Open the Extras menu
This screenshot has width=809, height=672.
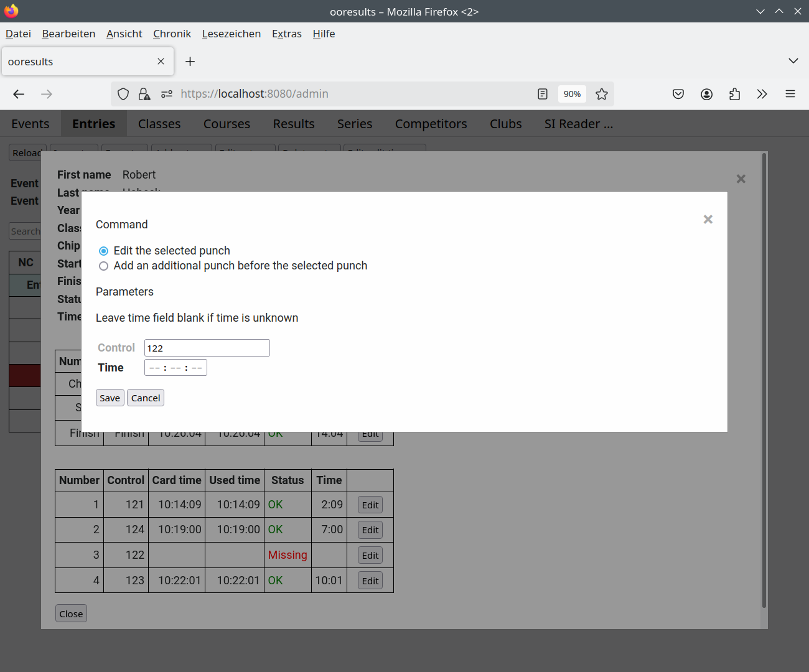tap(287, 34)
